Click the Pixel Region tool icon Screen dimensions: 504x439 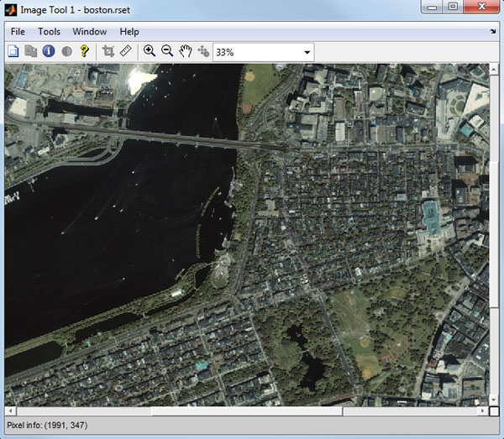[31, 51]
